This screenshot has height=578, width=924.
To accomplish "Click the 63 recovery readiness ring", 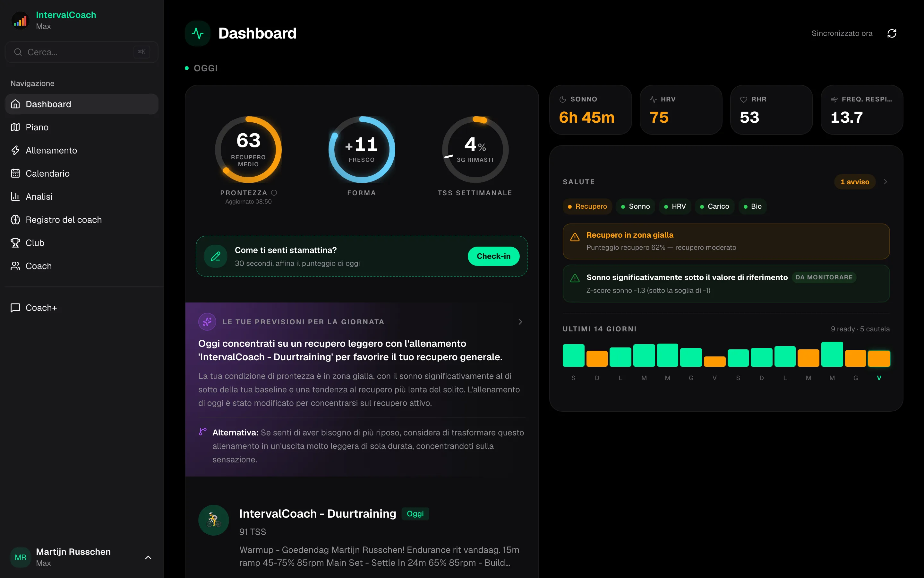I will [x=248, y=149].
